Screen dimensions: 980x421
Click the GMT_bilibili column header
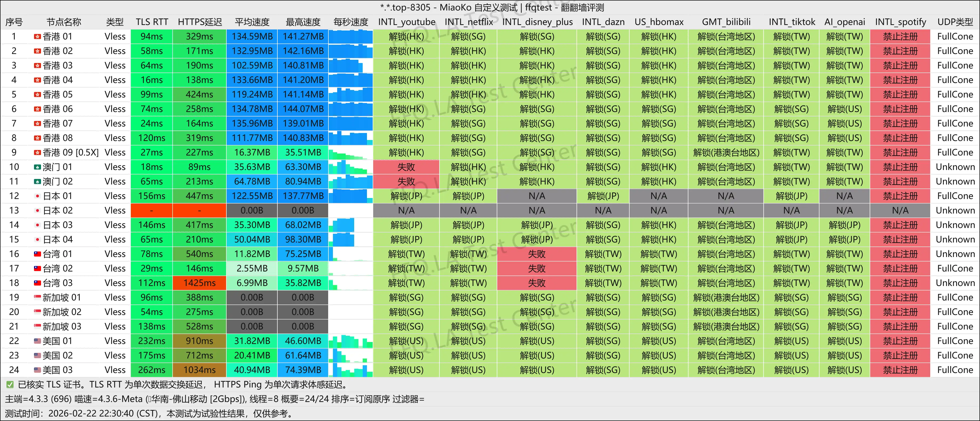click(726, 22)
